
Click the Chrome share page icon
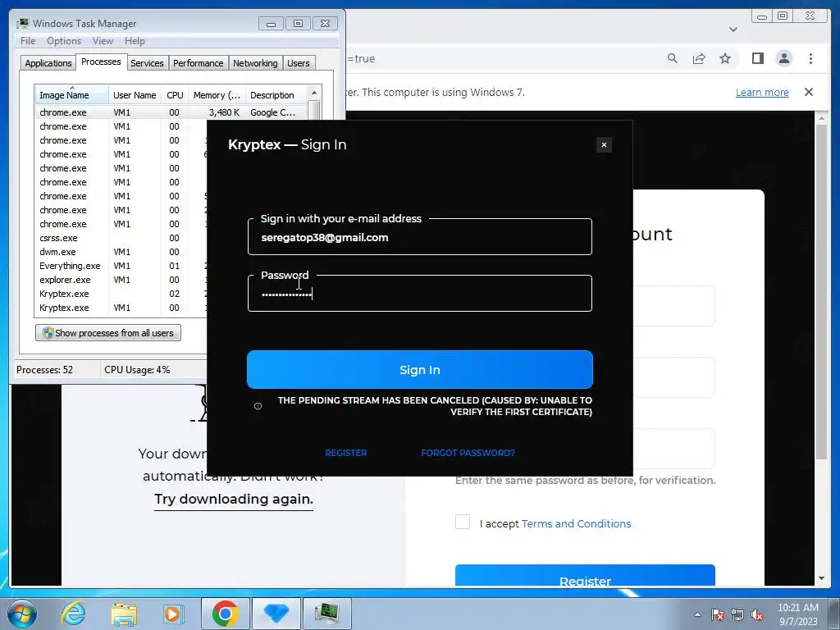[x=699, y=58]
